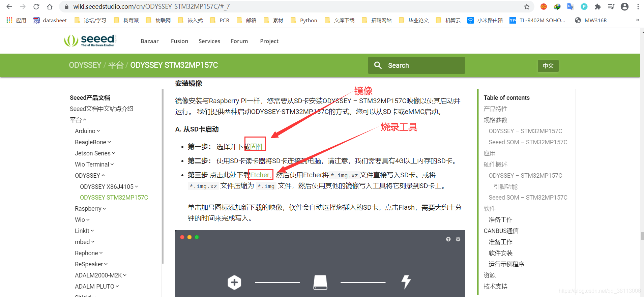
Task: Open the Apps grid bookmark
Action: (x=16, y=20)
